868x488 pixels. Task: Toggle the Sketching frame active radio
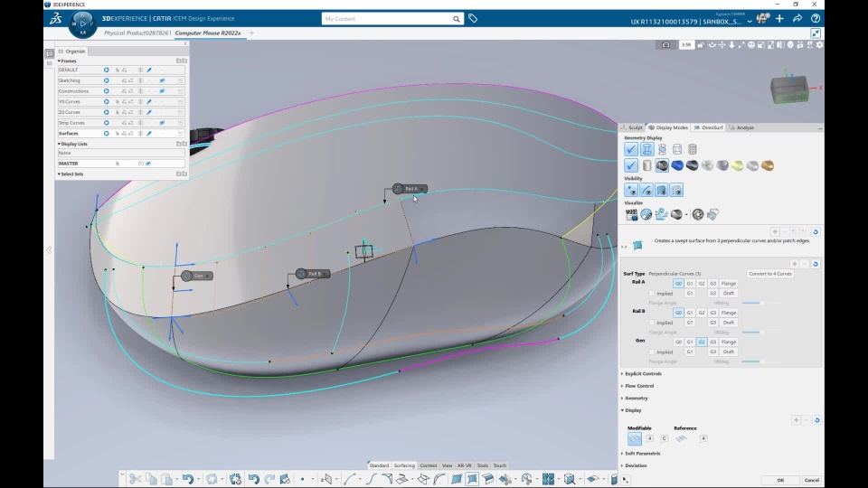point(107,80)
